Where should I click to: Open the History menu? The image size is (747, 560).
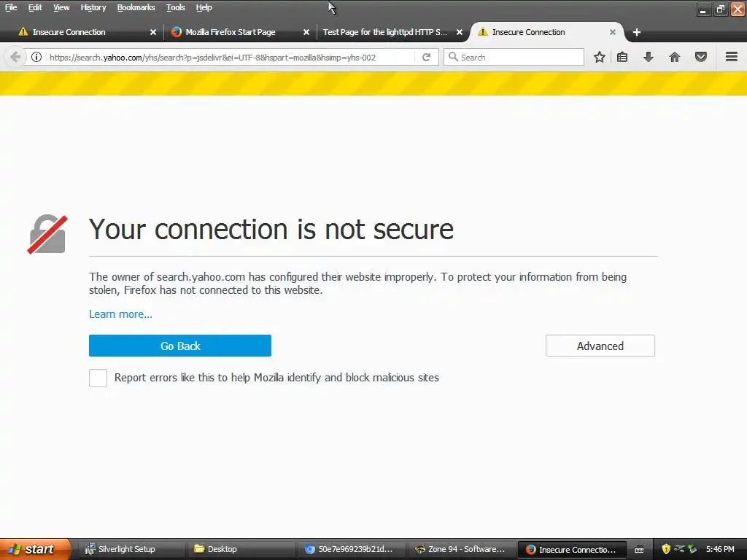[x=93, y=7]
